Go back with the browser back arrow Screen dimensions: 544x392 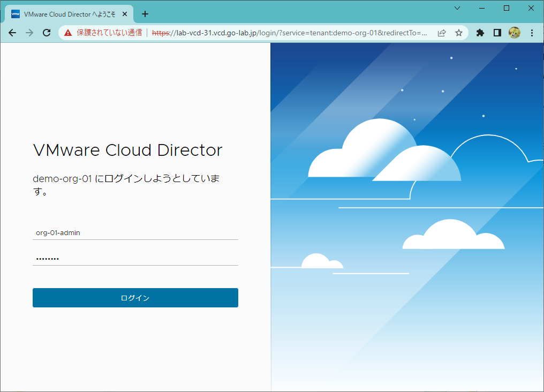pyautogui.click(x=12, y=33)
